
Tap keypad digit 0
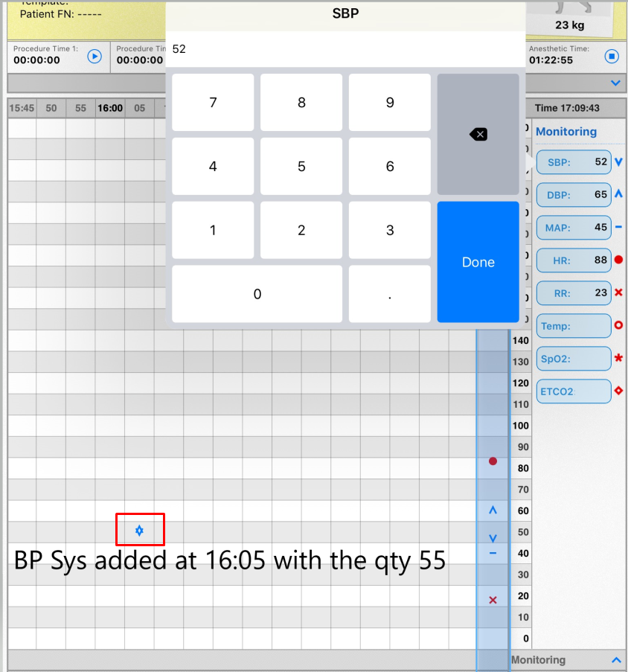click(257, 294)
